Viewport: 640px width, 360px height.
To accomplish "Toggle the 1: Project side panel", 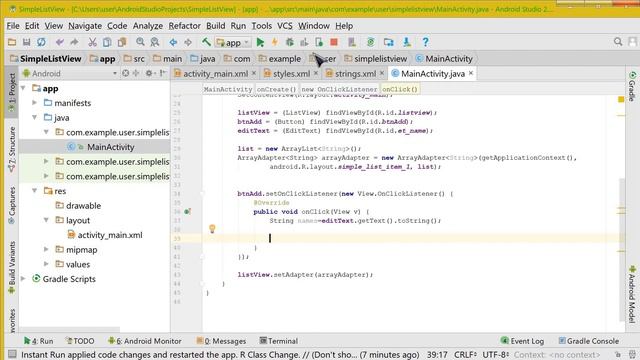I will [x=11, y=93].
